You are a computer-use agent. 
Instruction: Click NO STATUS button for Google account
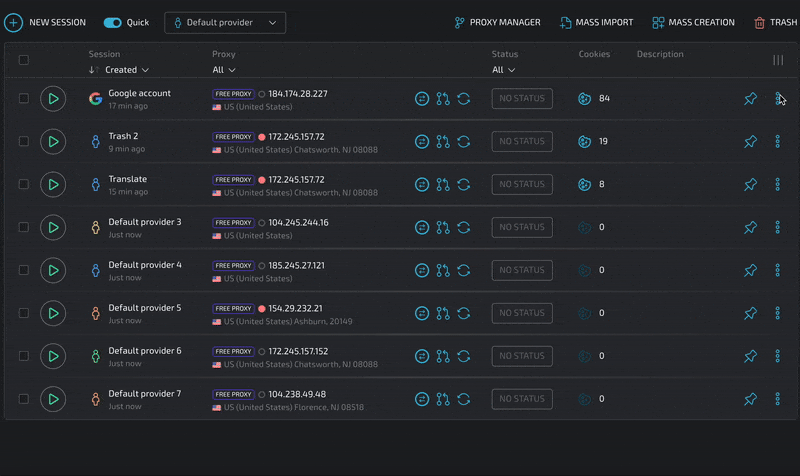pyautogui.click(x=522, y=99)
